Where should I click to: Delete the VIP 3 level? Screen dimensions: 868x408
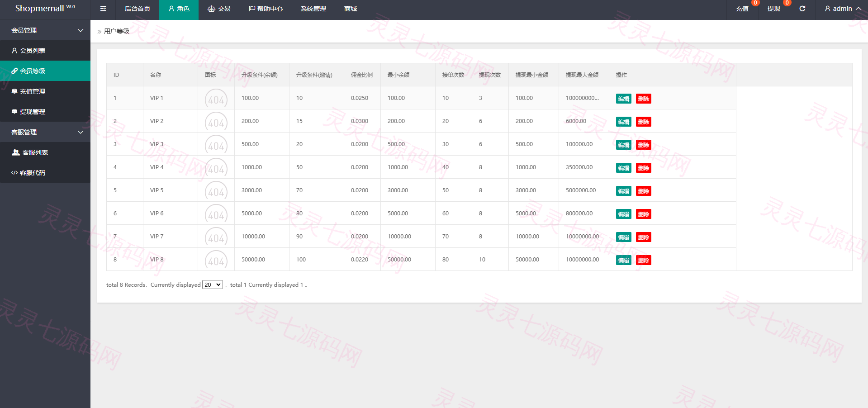click(644, 145)
